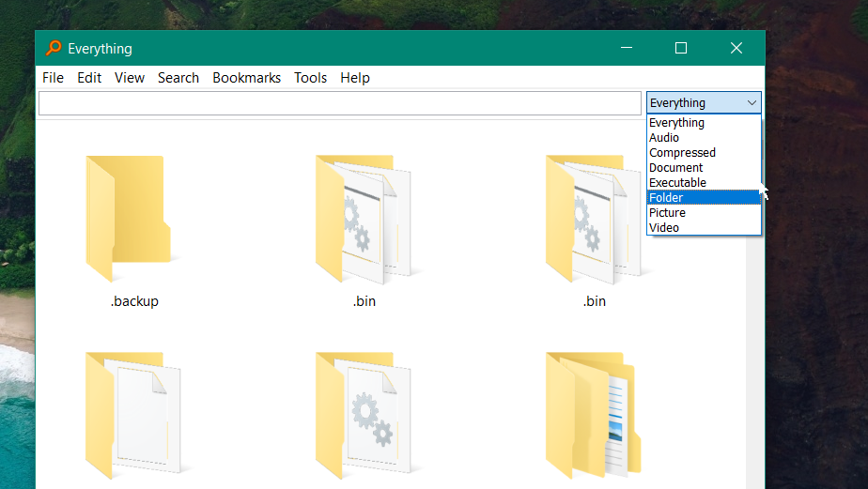Choose Document in the filter list
This screenshot has height=489, width=868.
pos(705,168)
